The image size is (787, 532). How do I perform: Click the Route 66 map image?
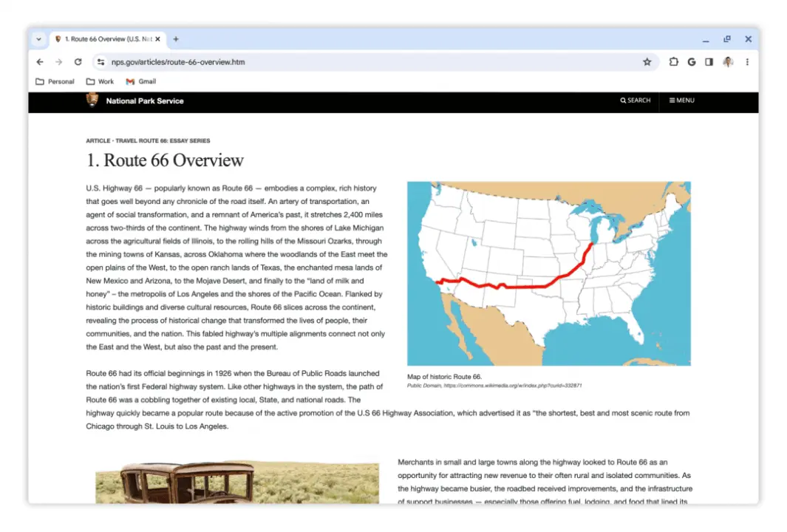point(548,273)
